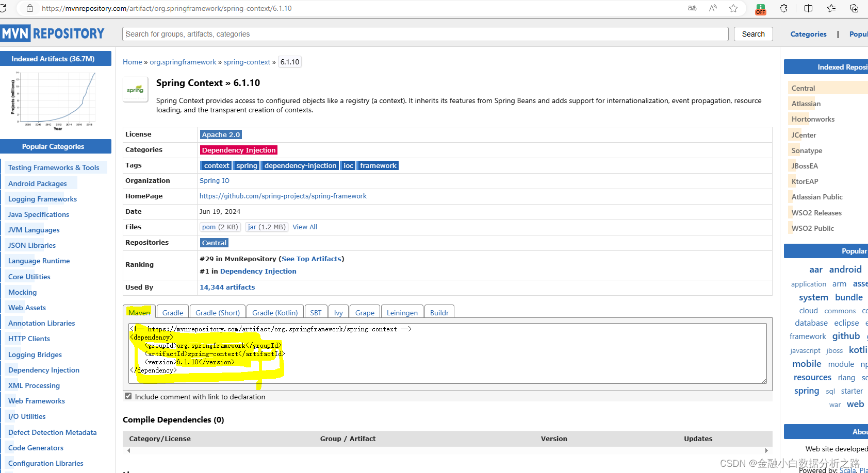Image resolution: width=868 pixels, height=473 pixels.
Task: Open the Grape tab
Action: tap(365, 312)
